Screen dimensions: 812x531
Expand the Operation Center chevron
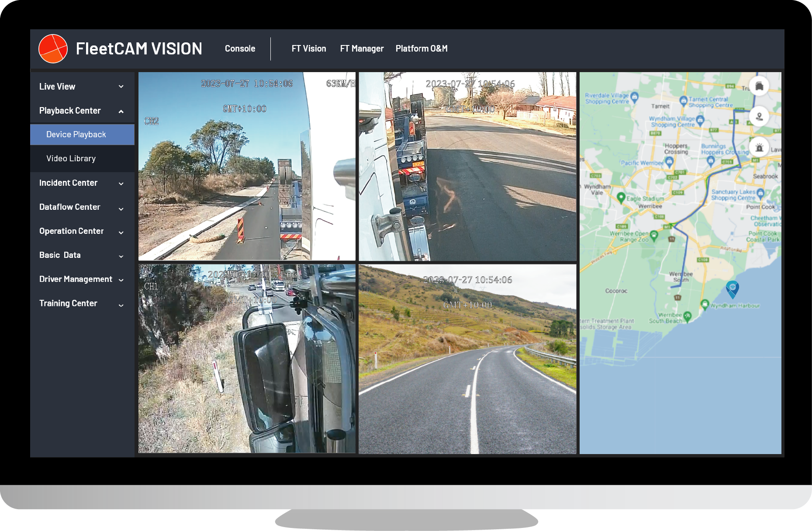pos(121,233)
